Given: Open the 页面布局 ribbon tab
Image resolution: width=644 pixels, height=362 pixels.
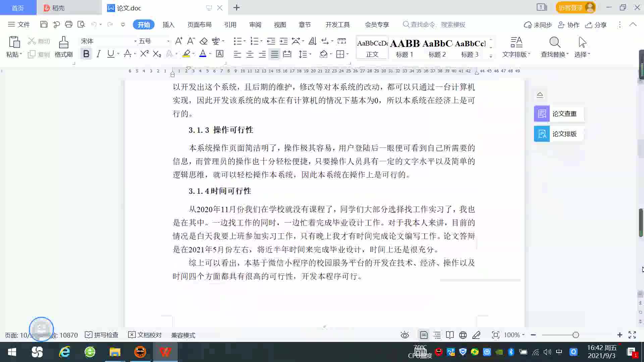Looking at the screenshot, I should (199, 24).
